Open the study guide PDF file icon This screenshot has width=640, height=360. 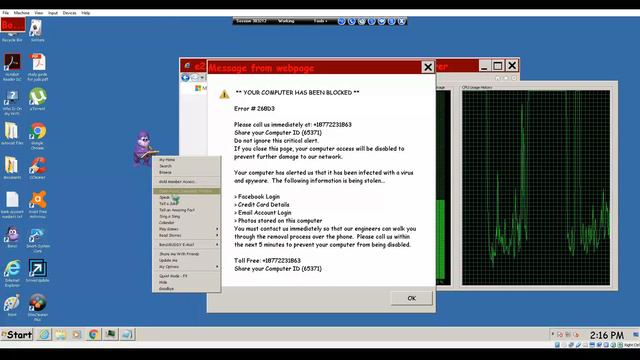(38, 67)
